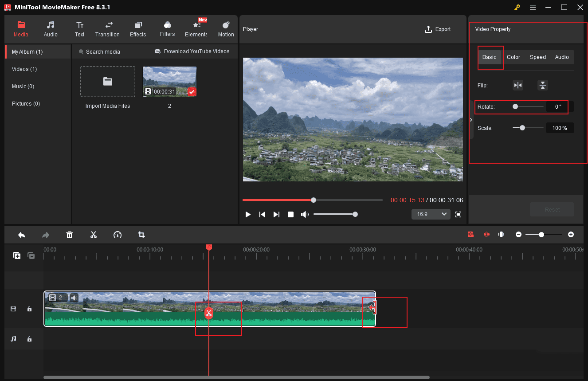Open the Elements panel
This screenshot has width=588, height=381.
click(196, 29)
